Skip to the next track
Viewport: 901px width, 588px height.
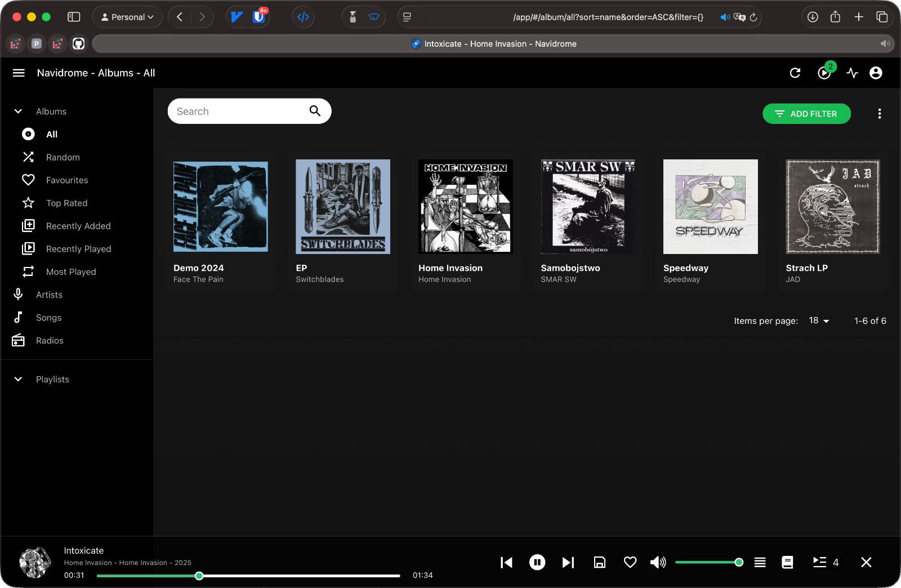[568, 562]
